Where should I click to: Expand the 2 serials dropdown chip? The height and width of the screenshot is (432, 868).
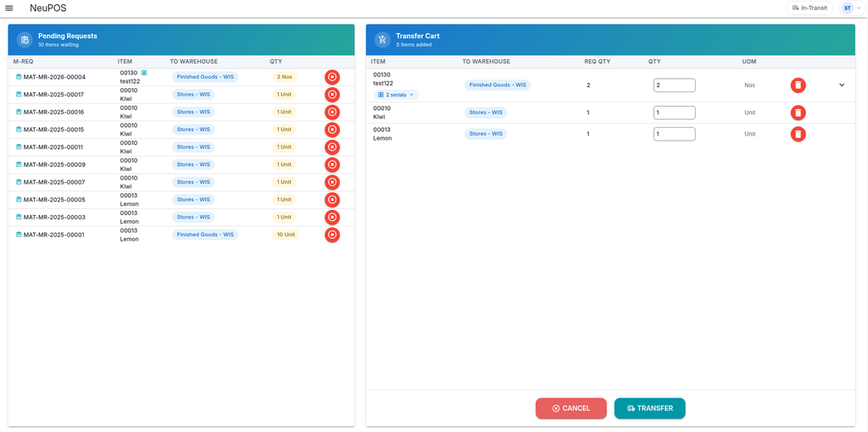tap(396, 95)
